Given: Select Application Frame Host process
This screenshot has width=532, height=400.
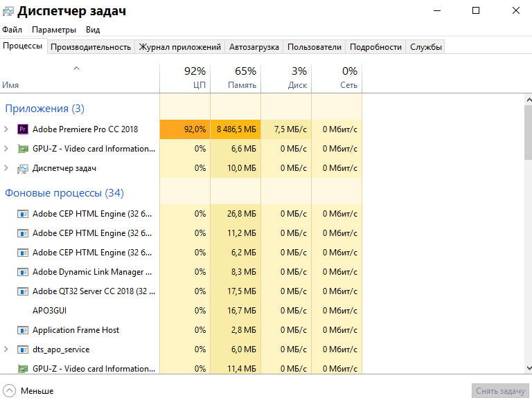Looking at the screenshot, I should (181, 330).
